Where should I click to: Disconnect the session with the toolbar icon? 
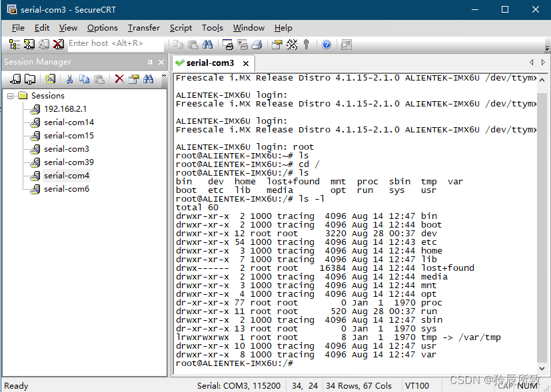(59, 45)
